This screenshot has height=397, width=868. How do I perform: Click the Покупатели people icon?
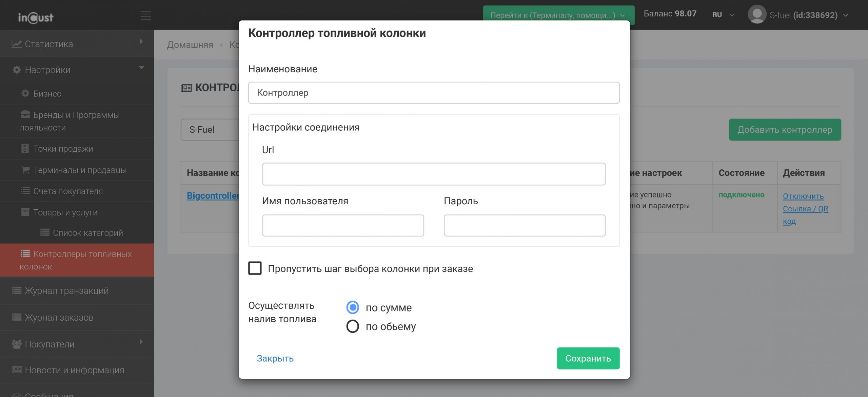(17, 344)
